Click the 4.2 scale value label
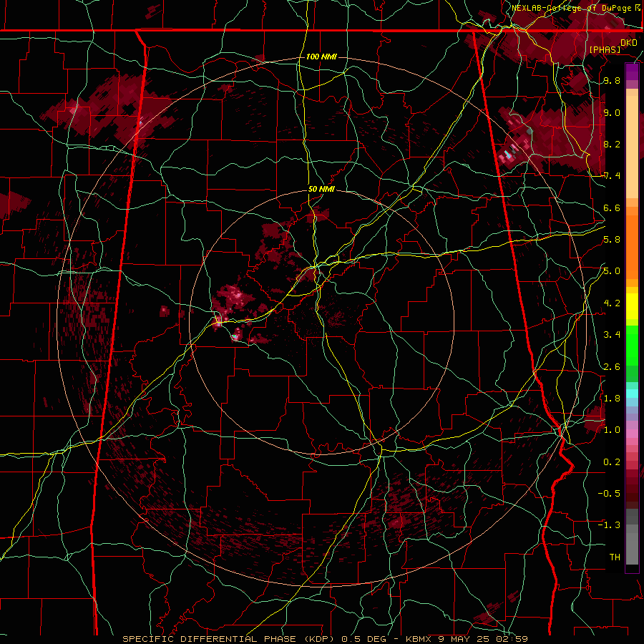Screen dimensions: 644x644 point(612,303)
